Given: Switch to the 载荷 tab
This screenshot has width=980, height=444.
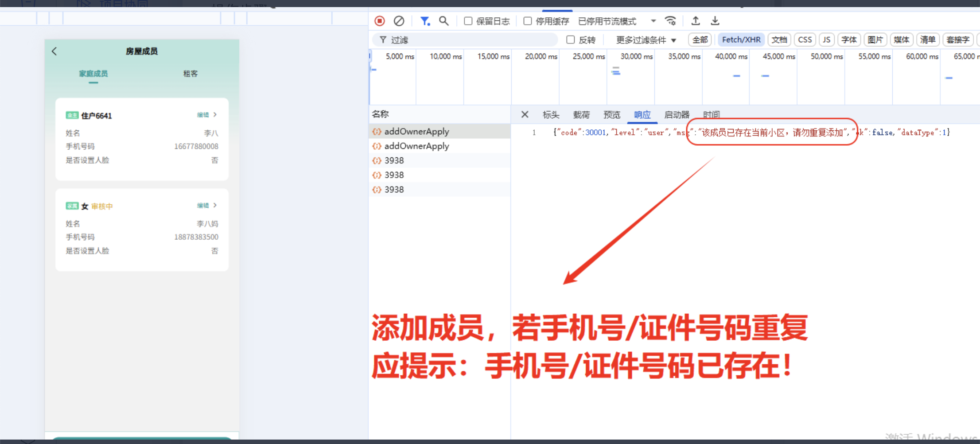Looking at the screenshot, I should click(x=581, y=114).
